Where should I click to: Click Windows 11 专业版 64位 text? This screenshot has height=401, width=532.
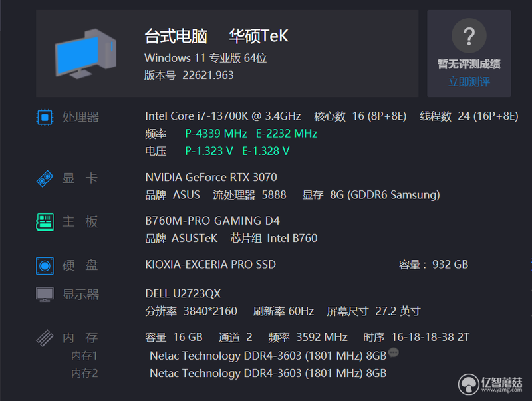pos(205,58)
